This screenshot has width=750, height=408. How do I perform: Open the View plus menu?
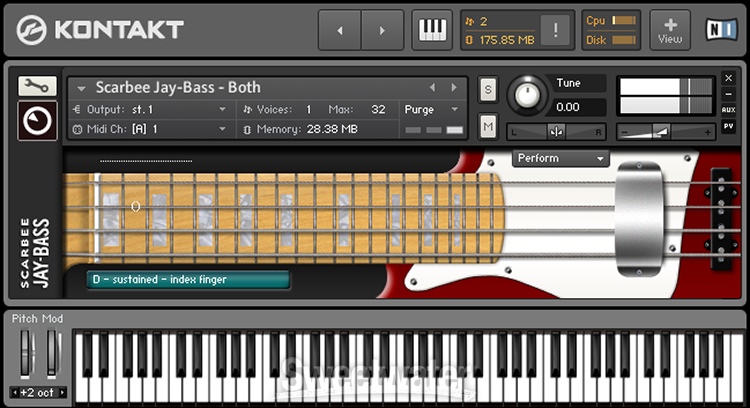[670, 31]
